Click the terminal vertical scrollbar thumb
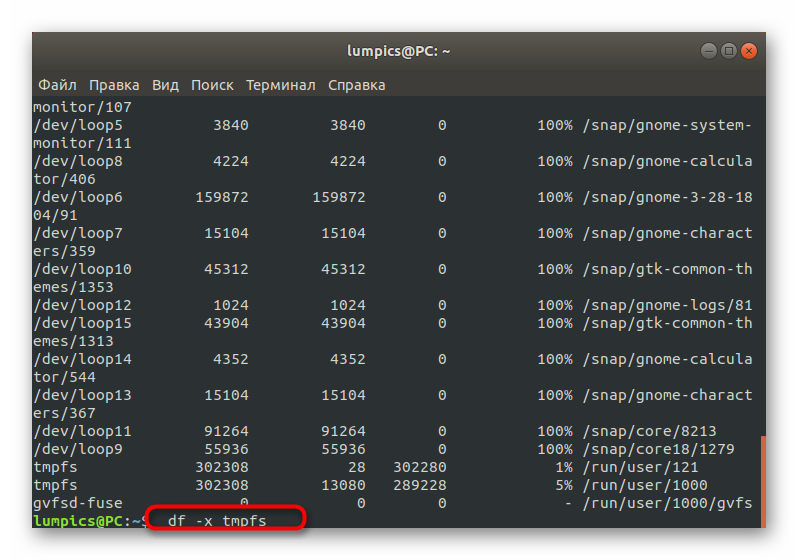 coord(763,481)
